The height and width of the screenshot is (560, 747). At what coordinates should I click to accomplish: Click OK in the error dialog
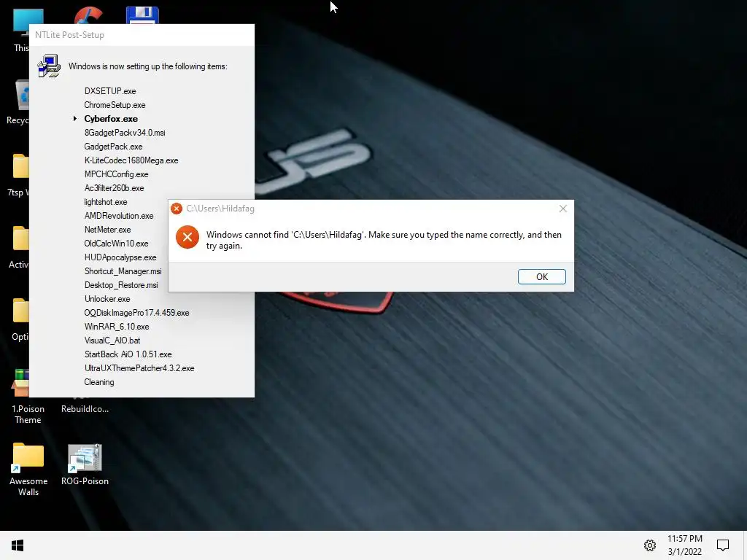click(542, 276)
